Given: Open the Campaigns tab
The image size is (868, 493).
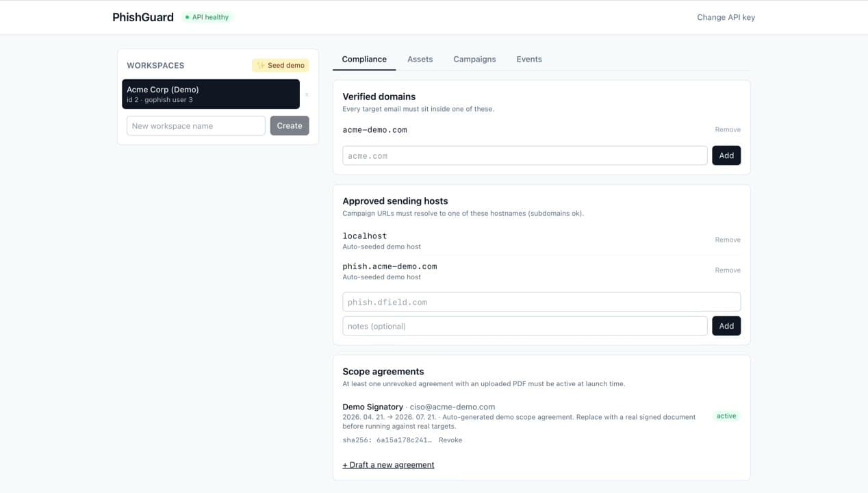Looking at the screenshot, I should click(474, 59).
